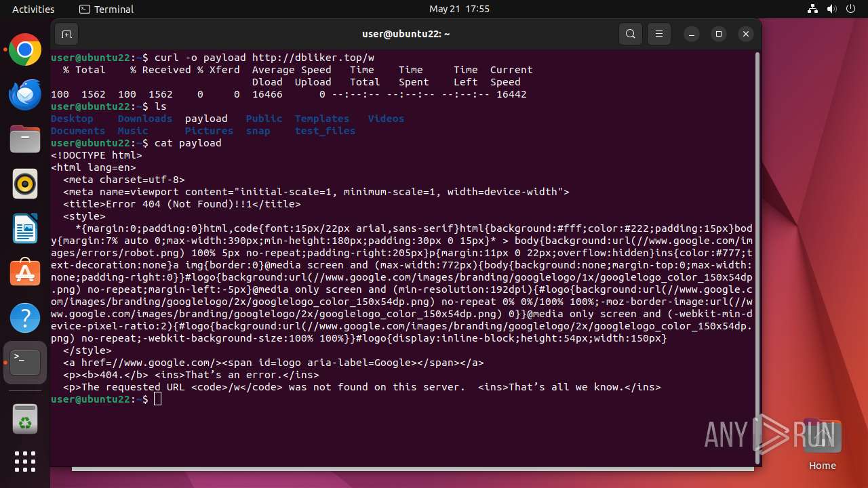868x488 pixels.
Task: Open the Trash in the dock
Action: click(x=25, y=418)
